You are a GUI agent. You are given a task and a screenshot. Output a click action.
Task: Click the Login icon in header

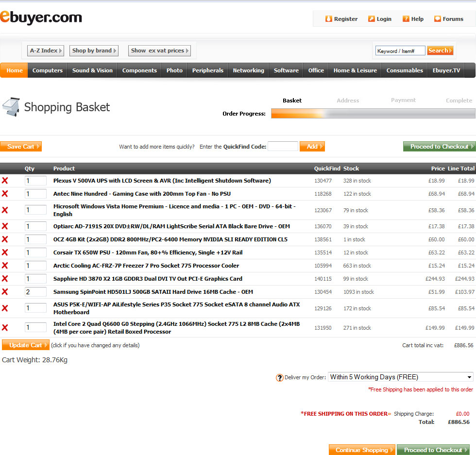pyautogui.click(x=371, y=19)
